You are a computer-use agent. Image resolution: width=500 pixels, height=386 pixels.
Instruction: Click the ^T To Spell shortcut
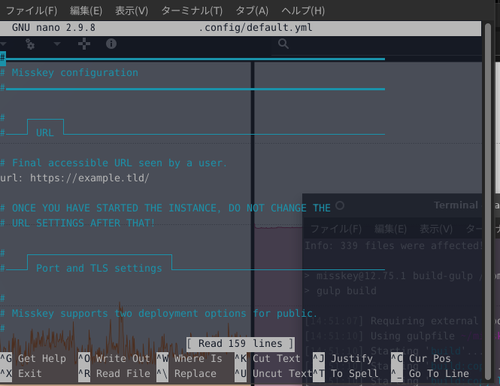tap(346, 374)
